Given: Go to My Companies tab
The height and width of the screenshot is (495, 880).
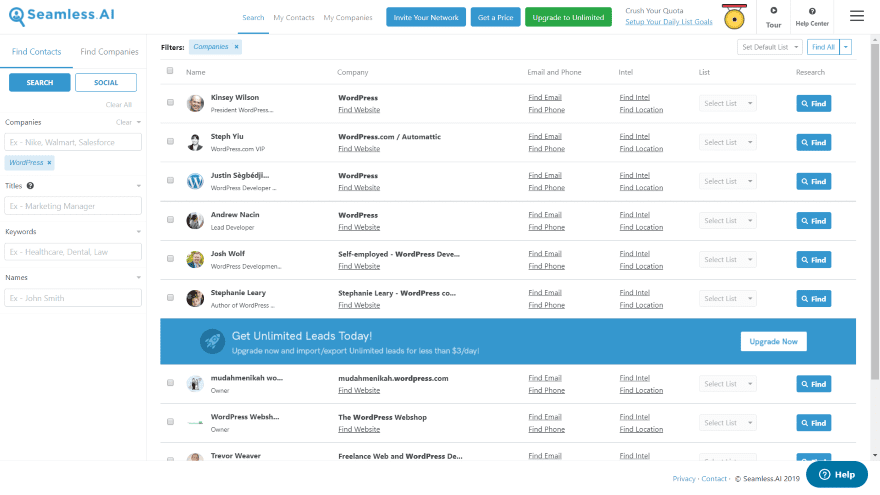Looking at the screenshot, I should point(348,18).
